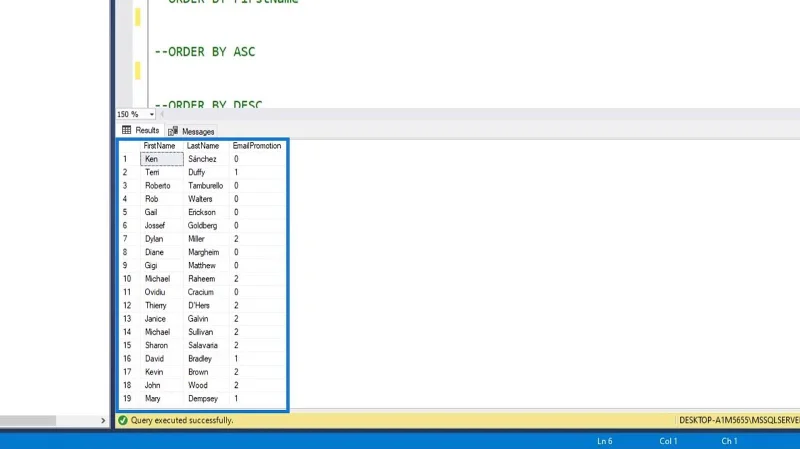This screenshot has width=800, height=449.
Task: Click the green query success icon
Action: click(x=123, y=420)
